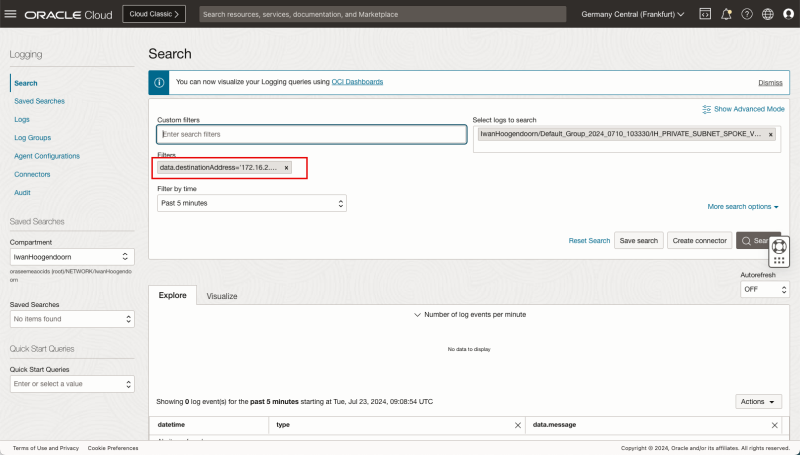
Task: Open the Cloud Shell developer tools icon
Action: click(705, 15)
